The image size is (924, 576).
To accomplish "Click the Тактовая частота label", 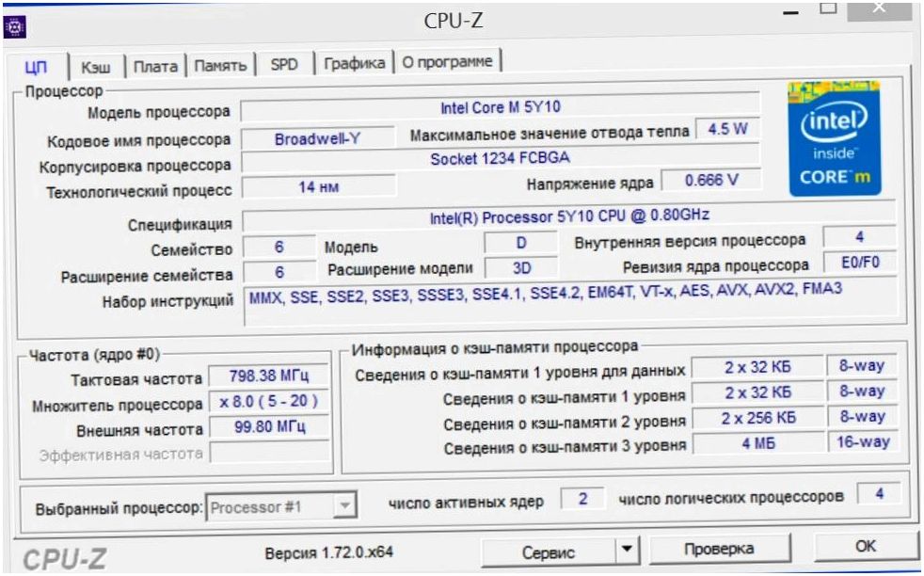I will pyautogui.click(x=136, y=379).
